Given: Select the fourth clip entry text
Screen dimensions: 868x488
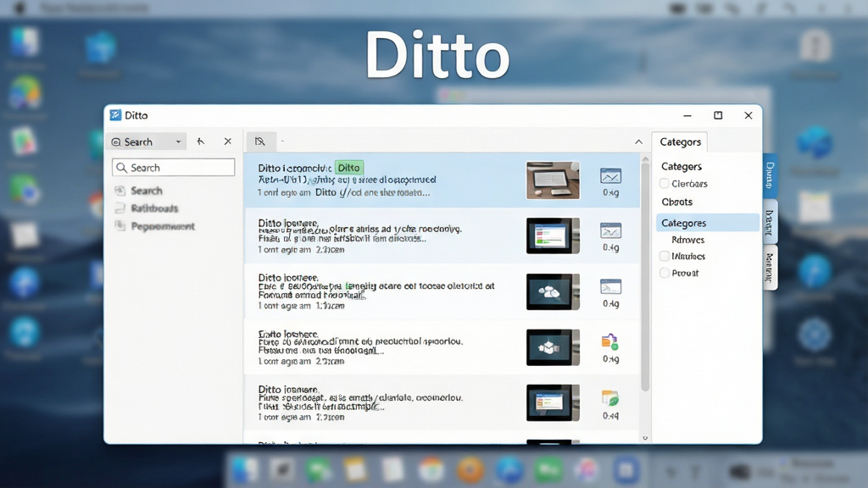Looking at the screenshot, I should click(360, 347).
